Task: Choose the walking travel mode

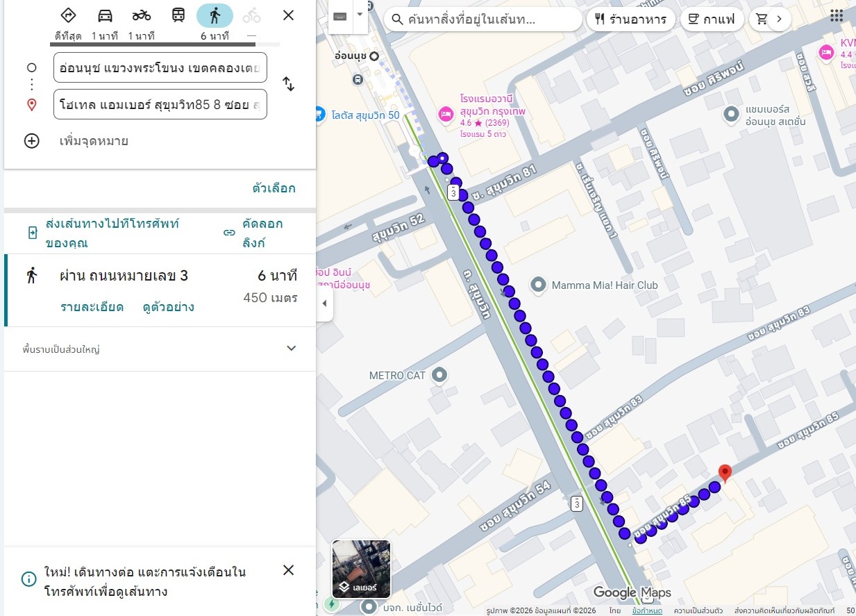Action: pos(215,15)
